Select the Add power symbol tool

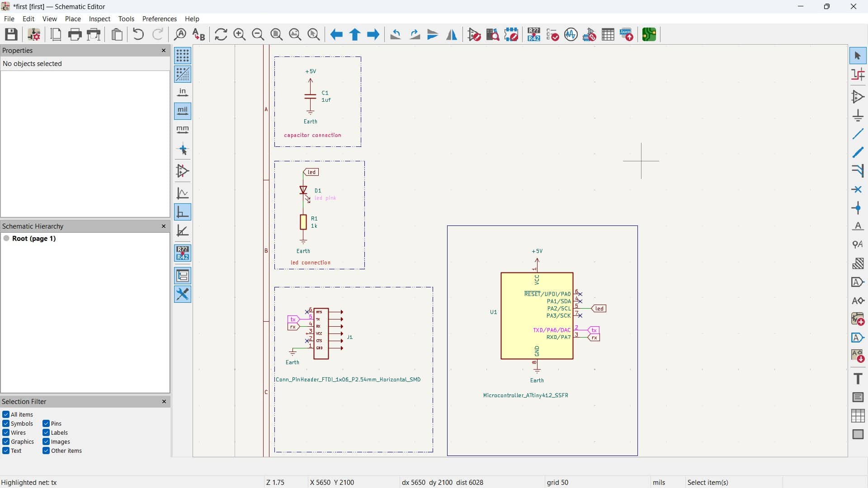858,116
